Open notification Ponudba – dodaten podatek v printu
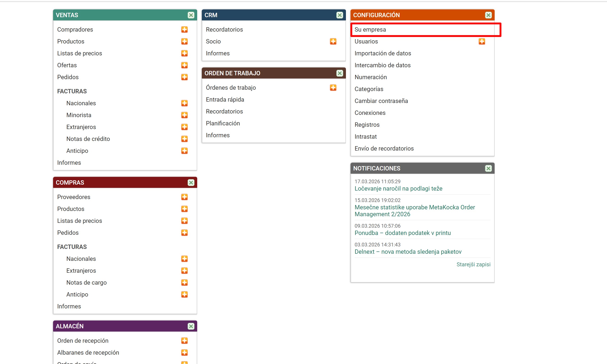 (402, 233)
